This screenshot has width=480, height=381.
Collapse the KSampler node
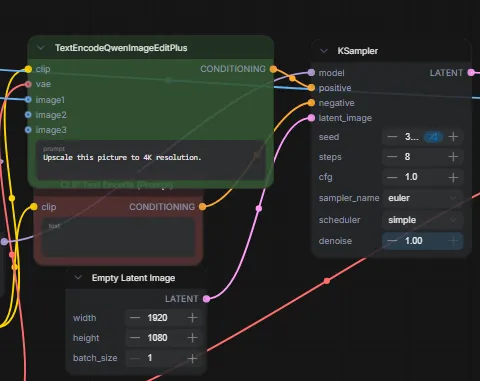click(323, 51)
